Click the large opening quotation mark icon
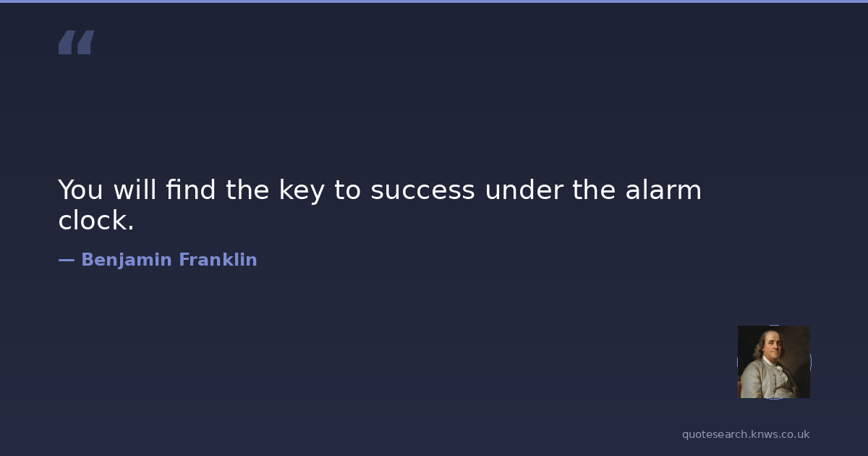868x456 pixels. pos(76,43)
